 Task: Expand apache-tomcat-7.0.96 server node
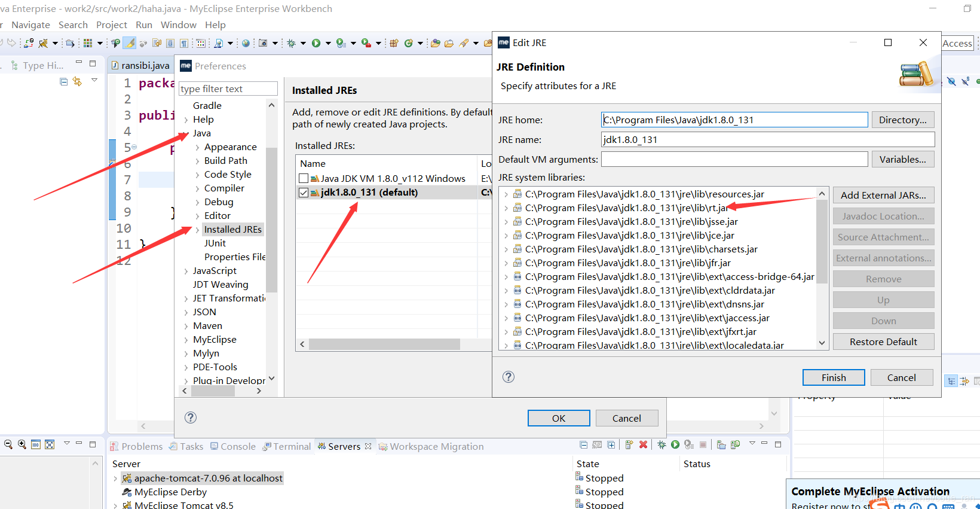115,478
